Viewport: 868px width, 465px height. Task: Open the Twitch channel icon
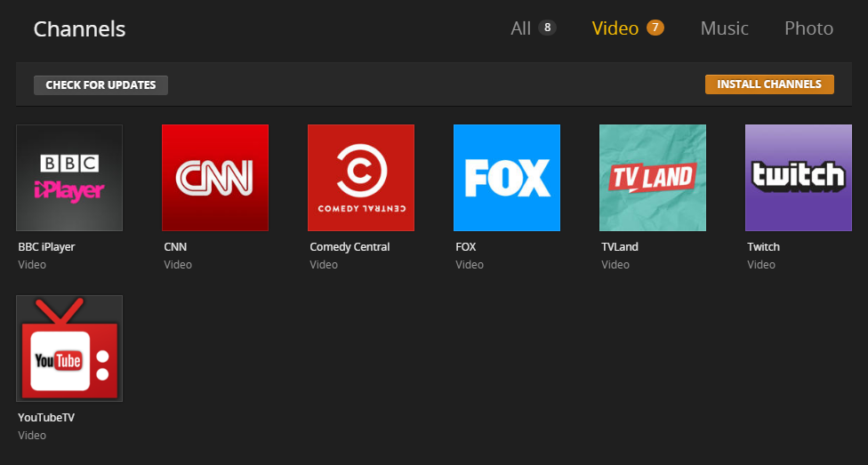(799, 178)
